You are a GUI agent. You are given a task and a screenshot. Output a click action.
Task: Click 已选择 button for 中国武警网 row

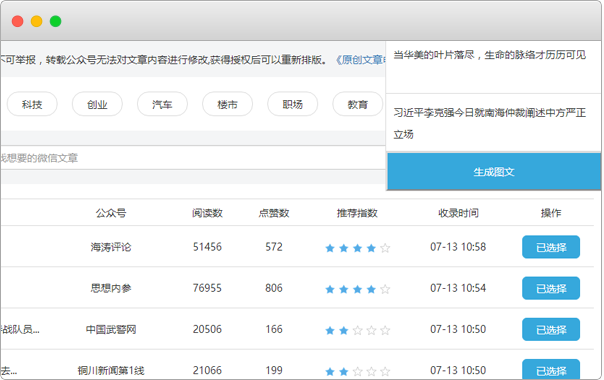pyautogui.click(x=551, y=329)
